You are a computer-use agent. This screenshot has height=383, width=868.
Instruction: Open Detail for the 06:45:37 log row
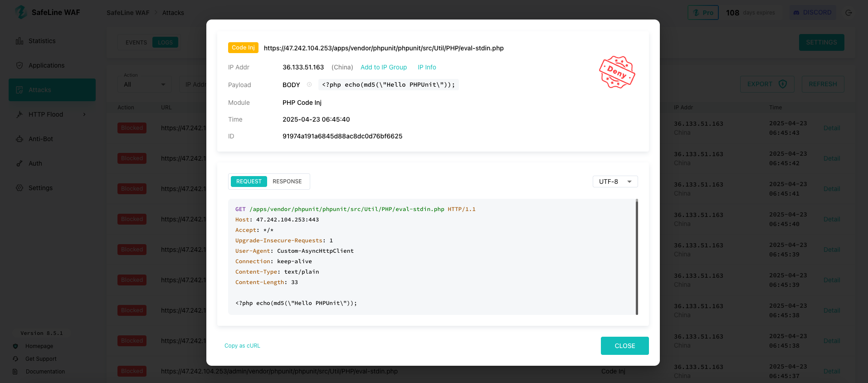(x=832, y=371)
